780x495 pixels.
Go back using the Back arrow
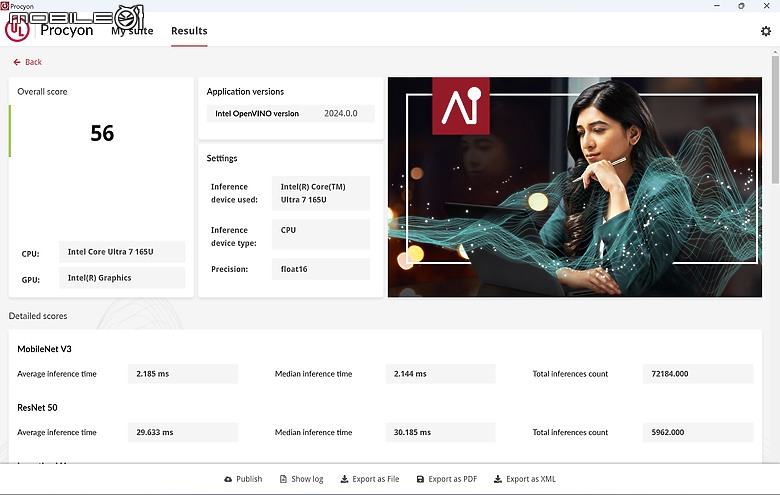pyautogui.click(x=17, y=62)
